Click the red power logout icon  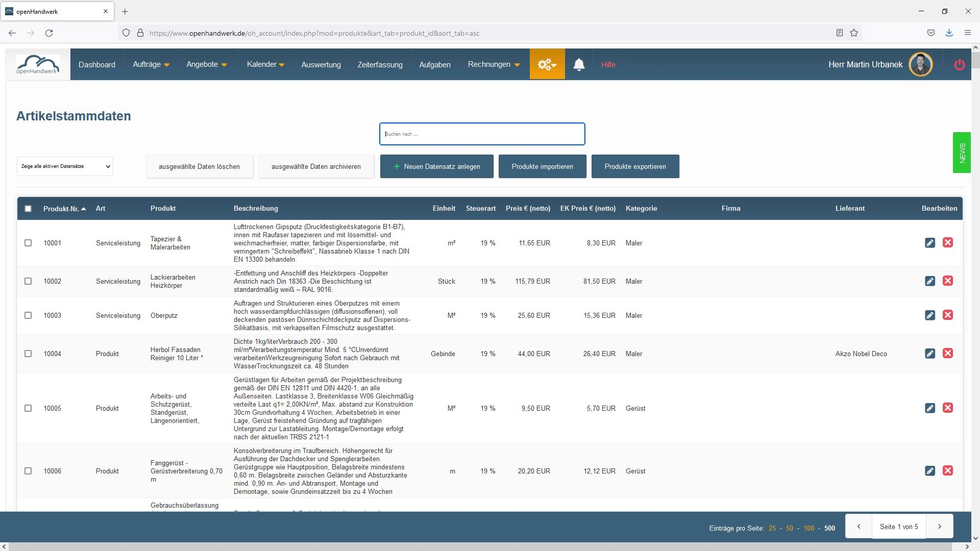[959, 65]
